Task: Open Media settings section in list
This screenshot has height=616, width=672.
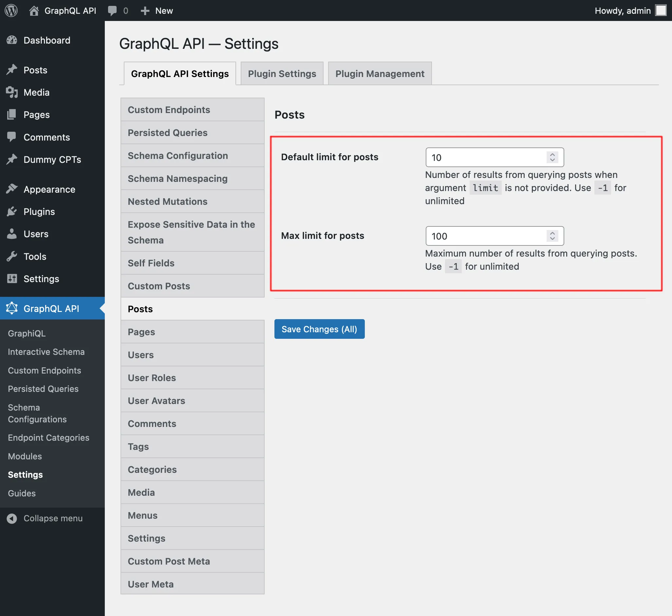Action: 192,492
